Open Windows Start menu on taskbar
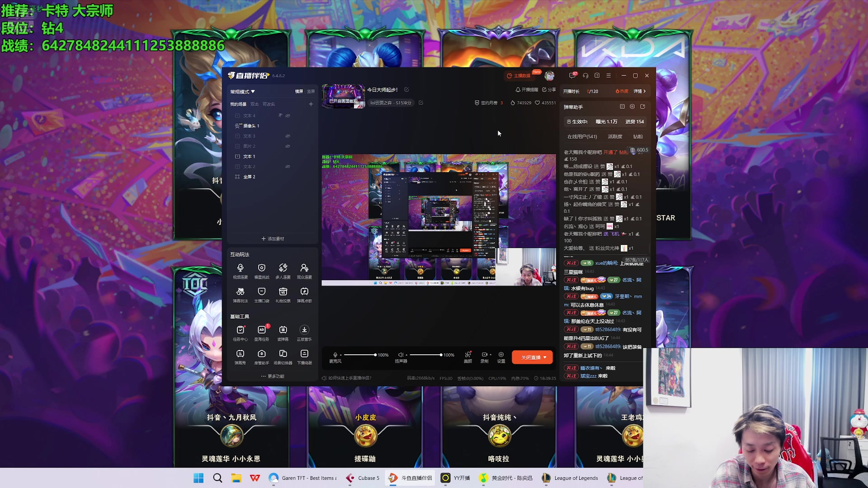 [198, 478]
